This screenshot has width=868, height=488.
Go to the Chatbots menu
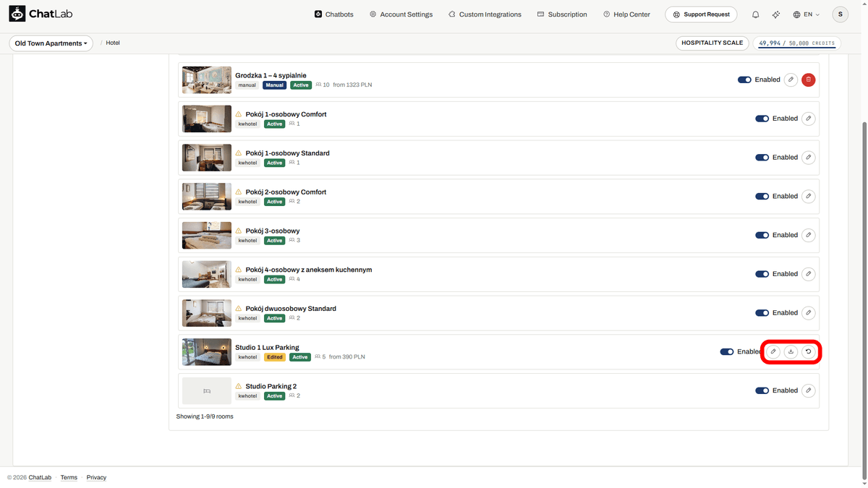coord(334,14)
